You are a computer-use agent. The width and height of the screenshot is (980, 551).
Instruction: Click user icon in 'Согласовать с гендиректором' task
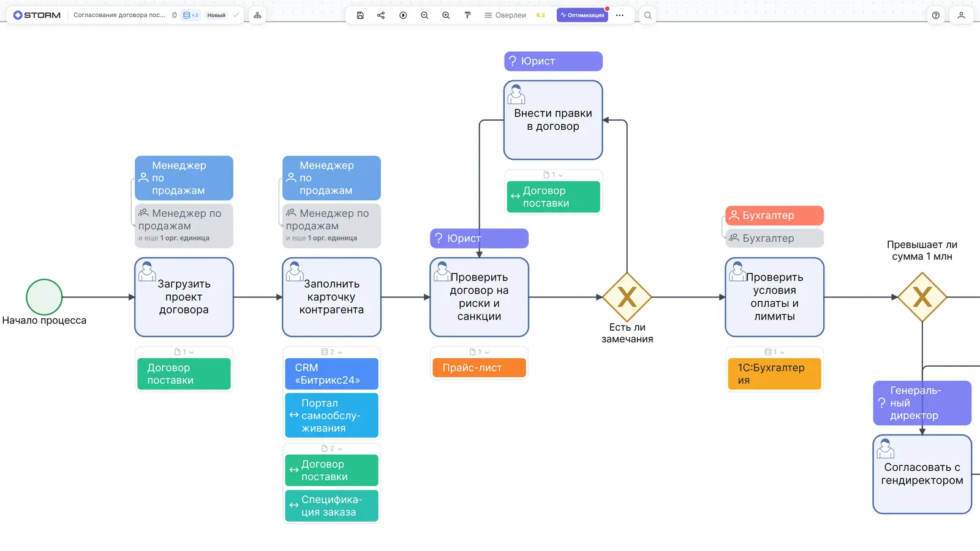pyautogui.click(x=885, y=448)
